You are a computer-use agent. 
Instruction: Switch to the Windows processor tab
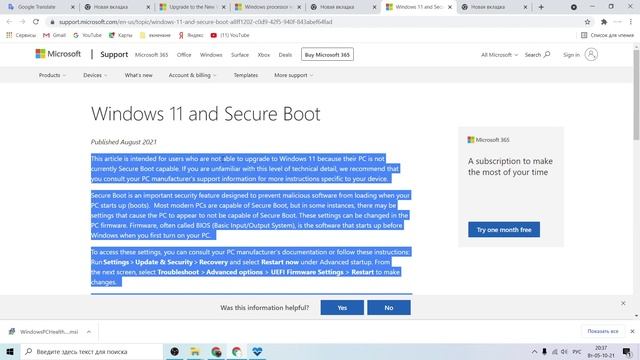pyautogui.click(x=267, y=7)
